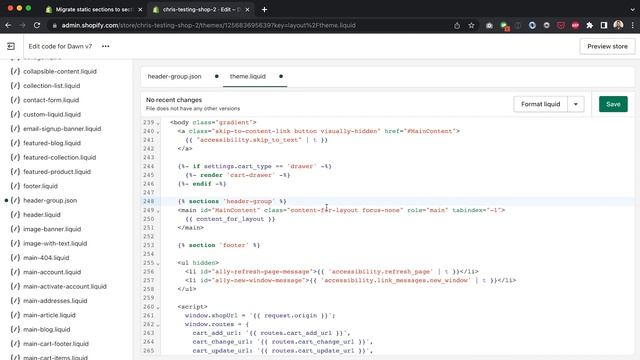The height and width of the screenshot is (360, 640).
Task: Open header-group.json in the sidebar
Action: (50, 200)
